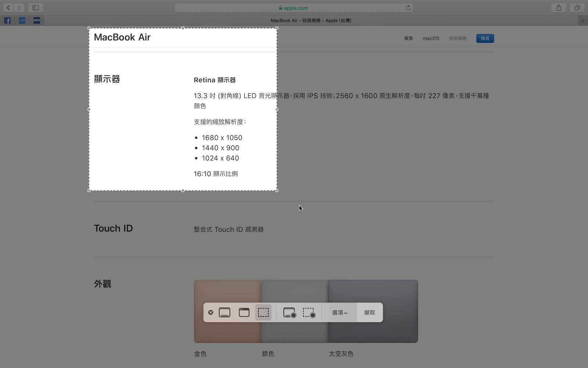Reload the page with the refresh icon
This screenshot has height=368, width=588.
tap(408, 8)
